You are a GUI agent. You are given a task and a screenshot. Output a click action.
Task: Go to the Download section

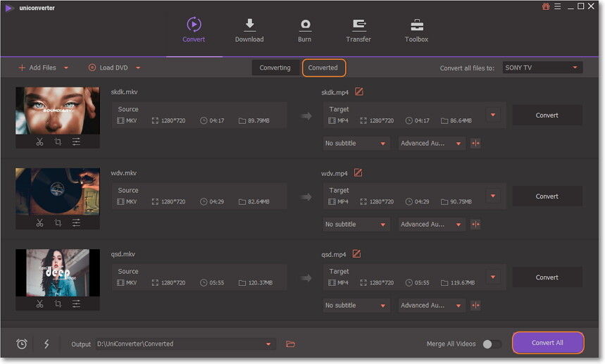click(249, 30)
